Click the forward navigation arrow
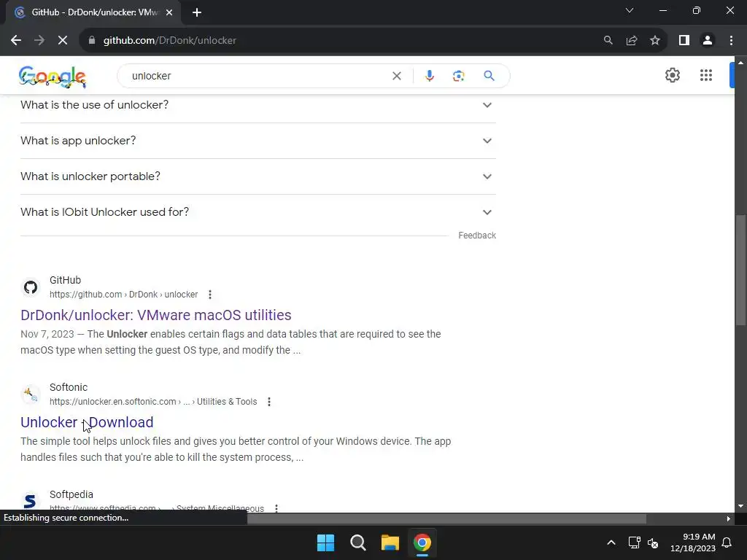The width and height of the screenshot is (747, 560). pyautogui.click(x=39, y=41)
